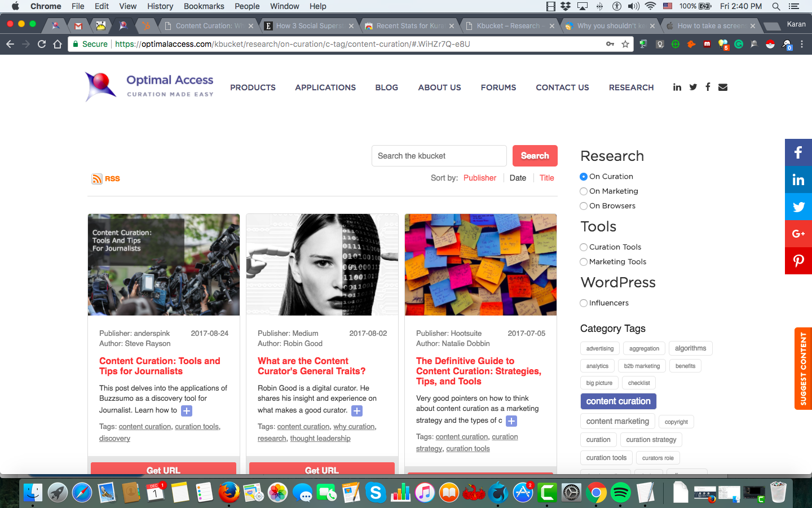Image resolution: width=812 pixels, height=508 pixels.
Task: Open the LinkedIn icon in the site header
Action: point(677,87)
